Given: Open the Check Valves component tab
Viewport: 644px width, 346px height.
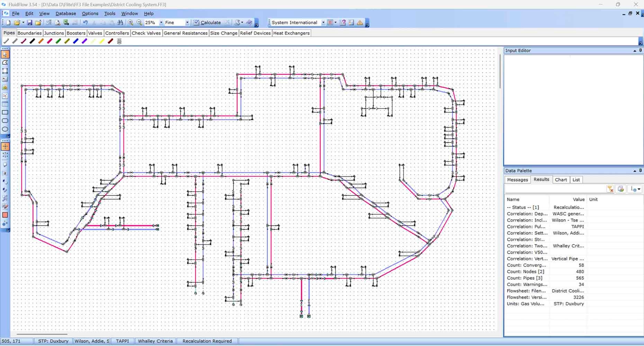Looking at the screenshot, I should [x=146, y=33].
